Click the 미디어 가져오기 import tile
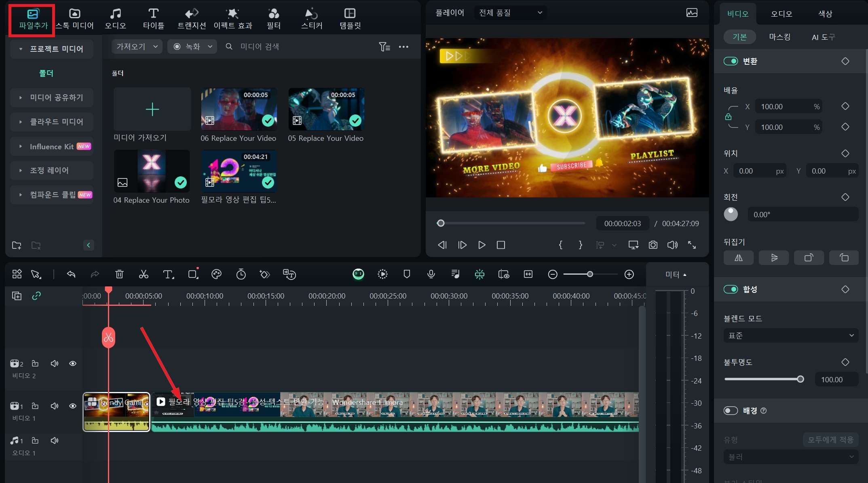Image resolution: width=868 pixels, height=483 pixels. (x=152, y=109)
